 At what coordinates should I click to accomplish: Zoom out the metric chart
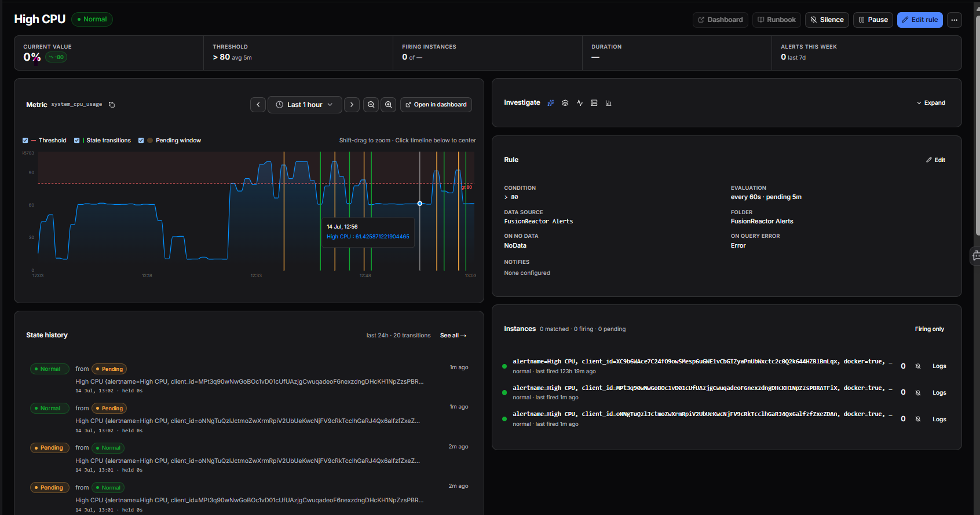coord(371,105)
